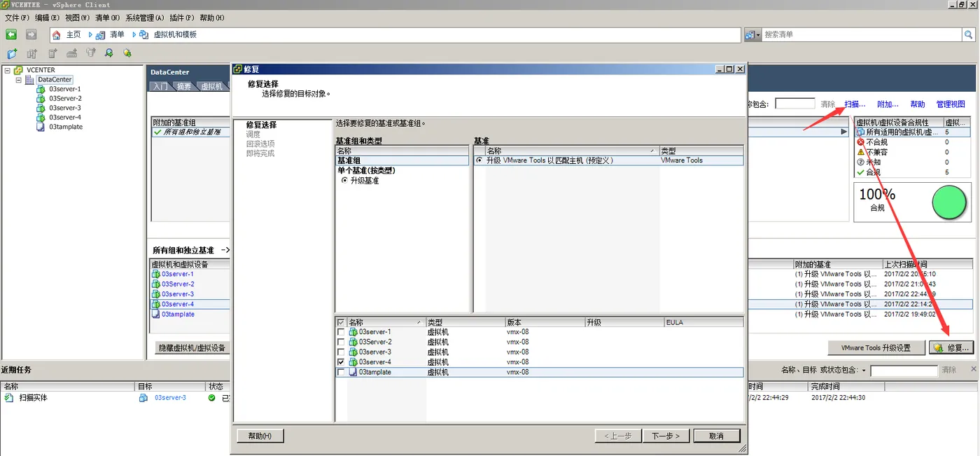Screen dimensions: 980x456
Task: Open the 系统管理(A) menu
Action: (x=145, y=18)
